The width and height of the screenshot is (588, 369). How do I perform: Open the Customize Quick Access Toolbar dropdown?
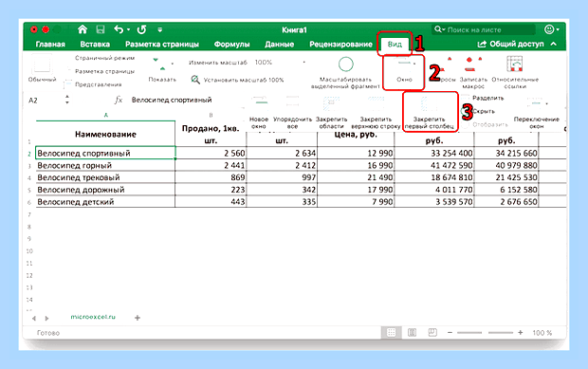160,29
